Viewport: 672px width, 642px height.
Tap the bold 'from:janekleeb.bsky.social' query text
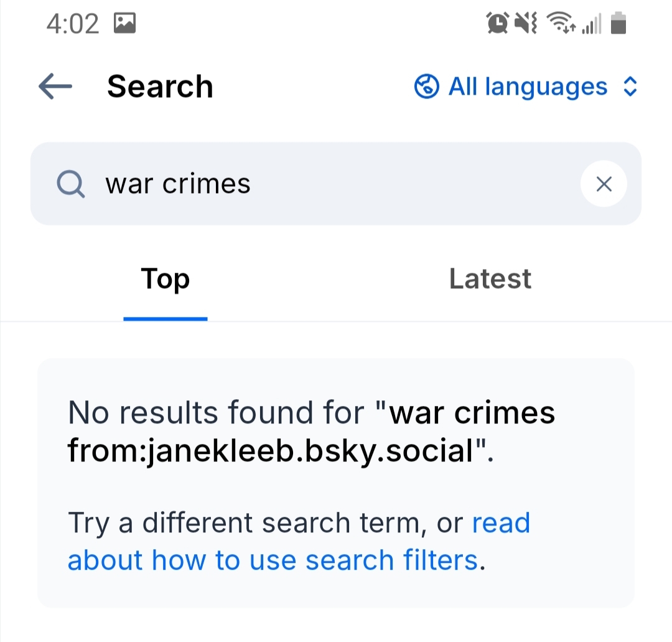(271, 450)
